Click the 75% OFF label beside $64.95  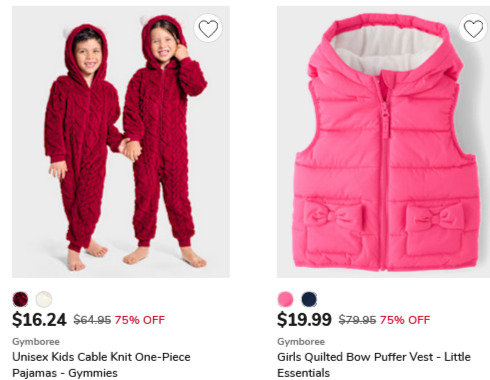[x=140, y=320]
